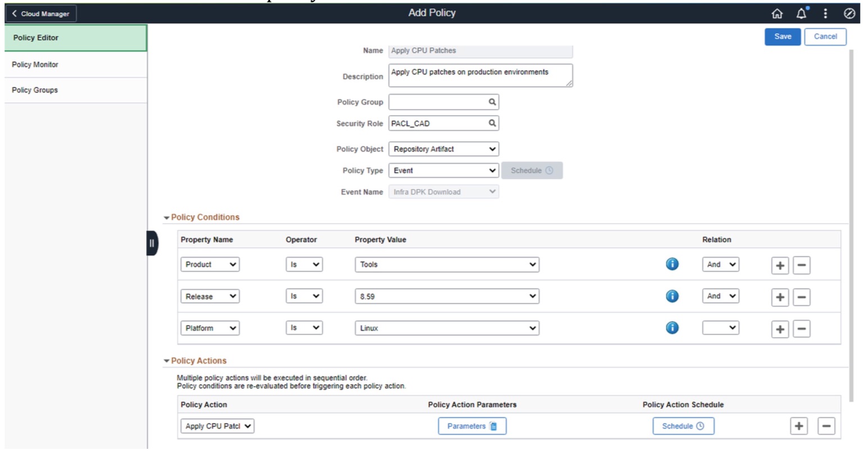Click the Save button
Viewport: 868px width, 455px height.
click(782, 37)
